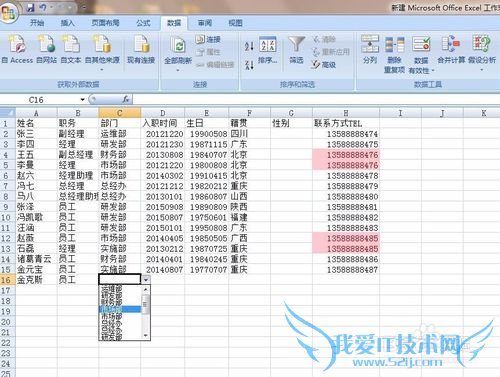Select cell containing 经理助理
500x377 pixels.
(x=78, y=175)
